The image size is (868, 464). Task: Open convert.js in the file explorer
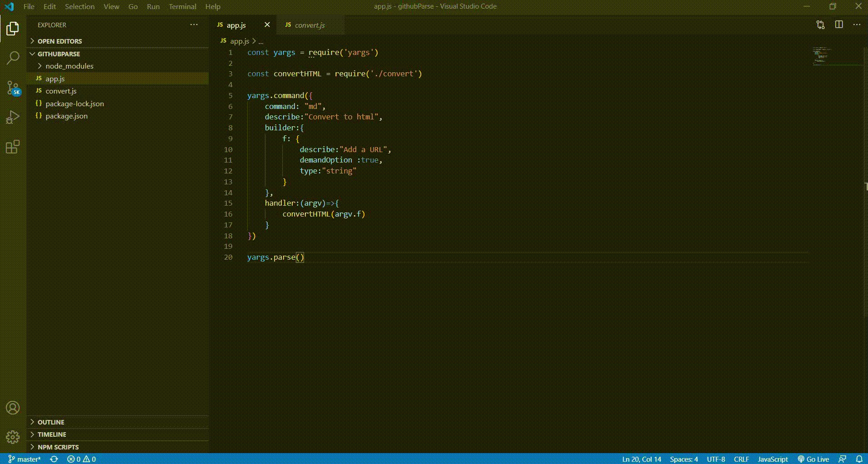[x=118, y=91]
